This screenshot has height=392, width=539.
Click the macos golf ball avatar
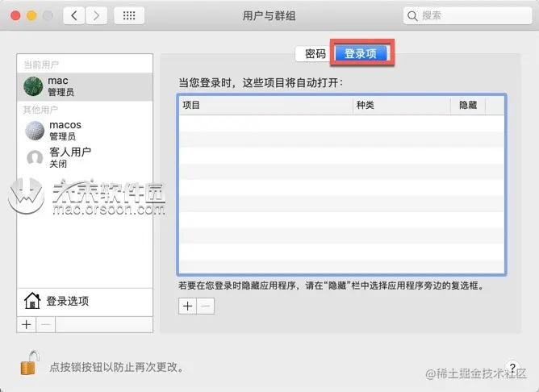35,131
